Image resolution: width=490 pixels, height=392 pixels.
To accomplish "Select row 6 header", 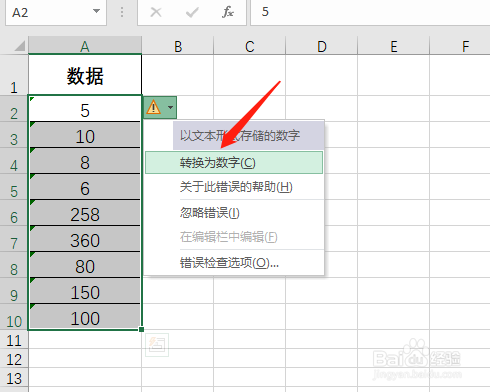I will [14, 213].
